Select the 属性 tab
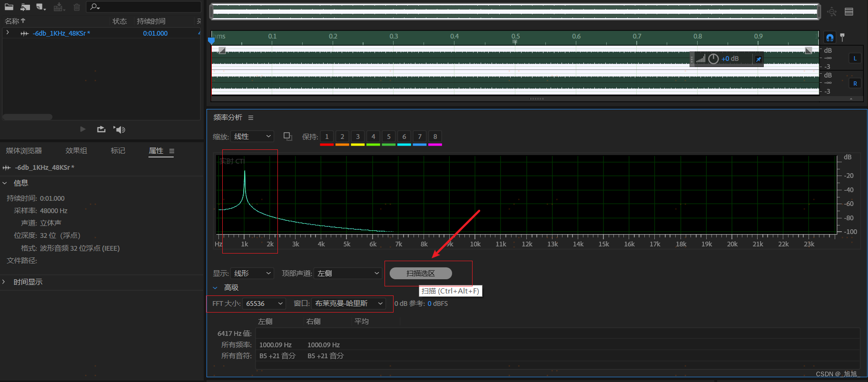 click(x=156, y=150)
